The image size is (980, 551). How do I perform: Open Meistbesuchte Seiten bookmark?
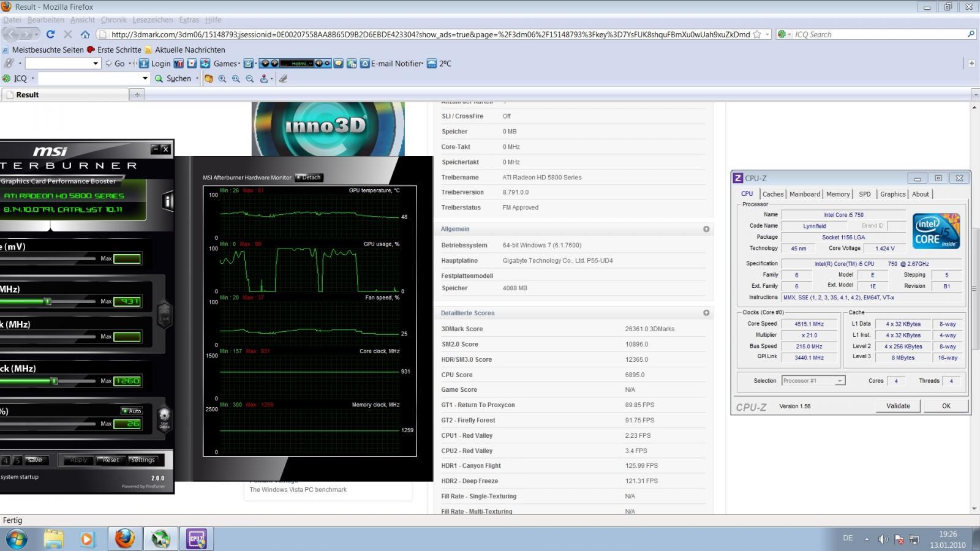(x=43, y=50)
